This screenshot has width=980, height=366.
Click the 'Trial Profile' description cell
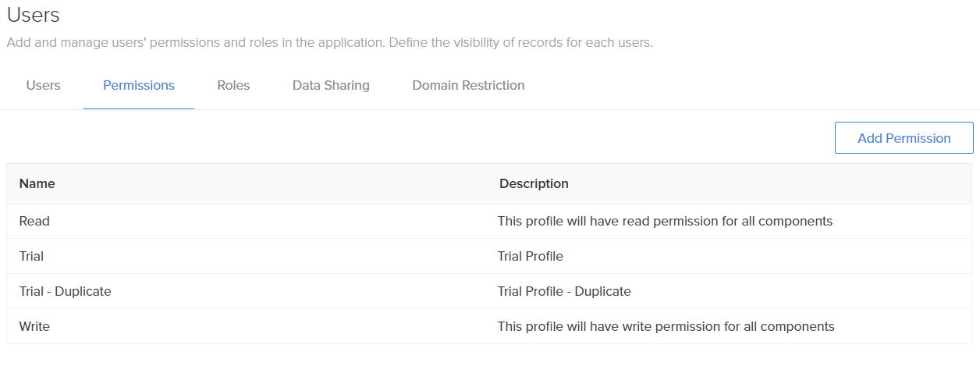coord(531,256)
